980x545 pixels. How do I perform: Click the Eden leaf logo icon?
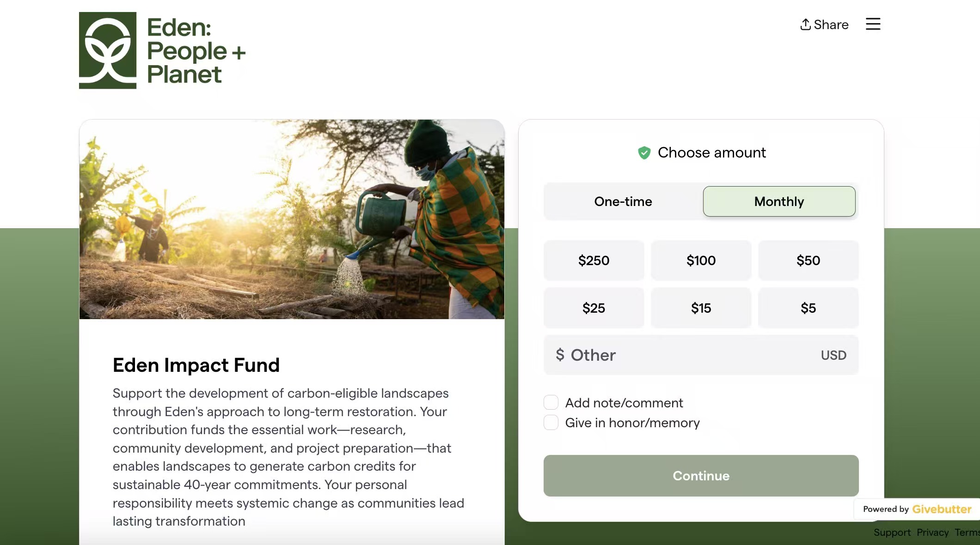(108, 50)
